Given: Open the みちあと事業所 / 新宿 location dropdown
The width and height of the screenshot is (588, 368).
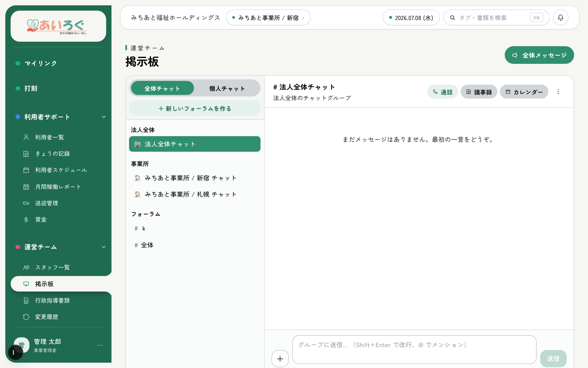Looking at the screenshot, I should click(x=268, y=18).
